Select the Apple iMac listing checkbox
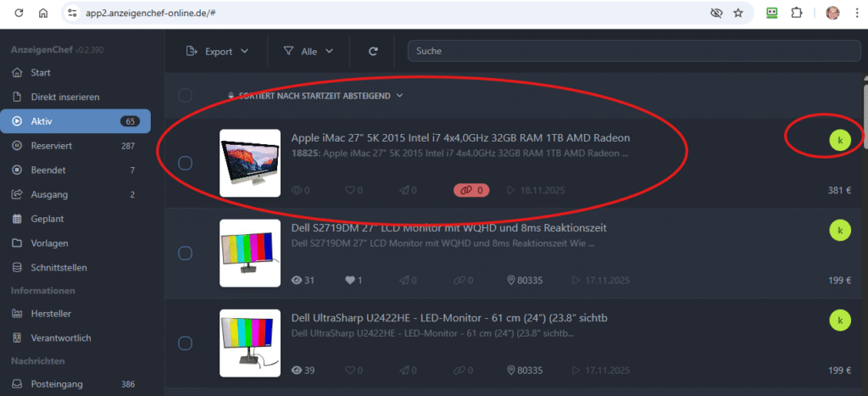The width and height of the screenshot is (868, 396). [x=185, y=163]
